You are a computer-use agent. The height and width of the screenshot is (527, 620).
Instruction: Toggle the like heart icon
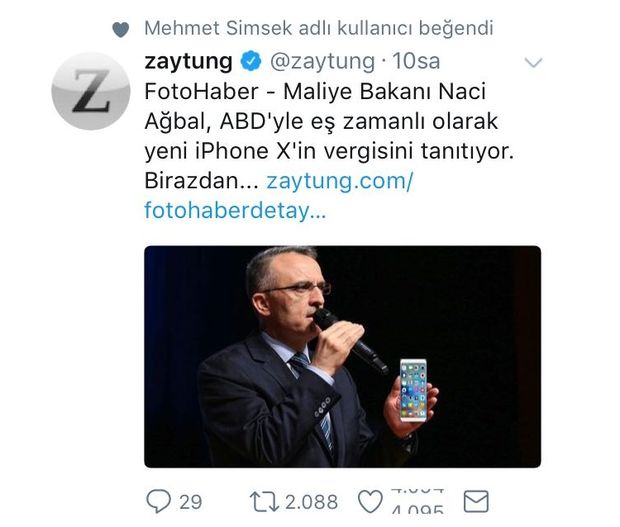click(371, 500)
